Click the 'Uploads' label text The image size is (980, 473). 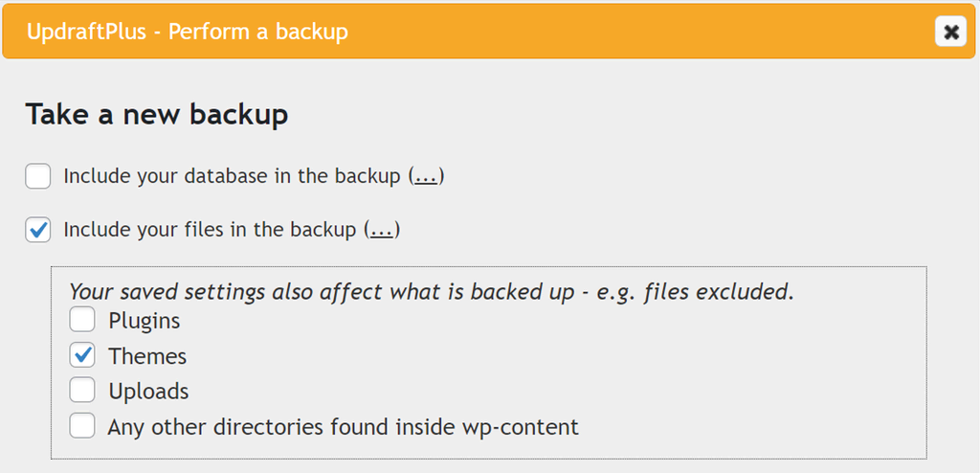pos(148,392)
